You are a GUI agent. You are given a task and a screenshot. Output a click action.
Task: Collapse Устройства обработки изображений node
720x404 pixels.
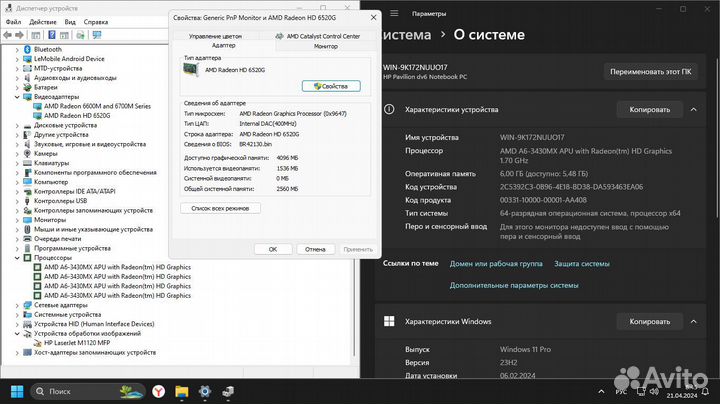(x=17, y=334)
